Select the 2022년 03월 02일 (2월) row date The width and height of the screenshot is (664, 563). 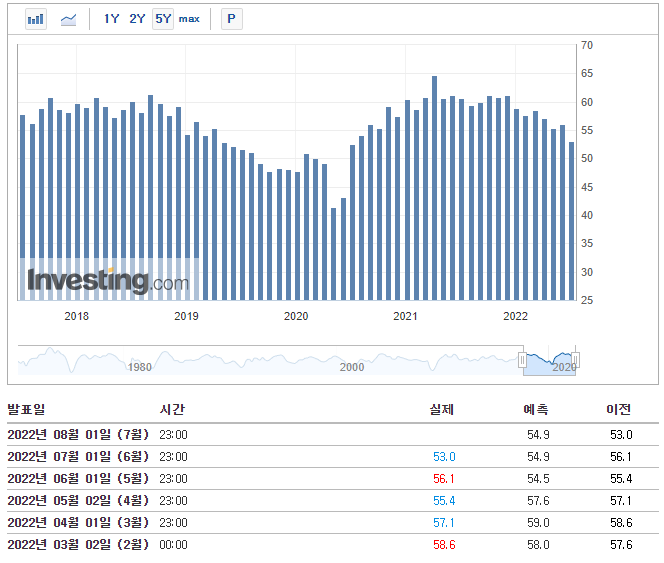[78, 545]
